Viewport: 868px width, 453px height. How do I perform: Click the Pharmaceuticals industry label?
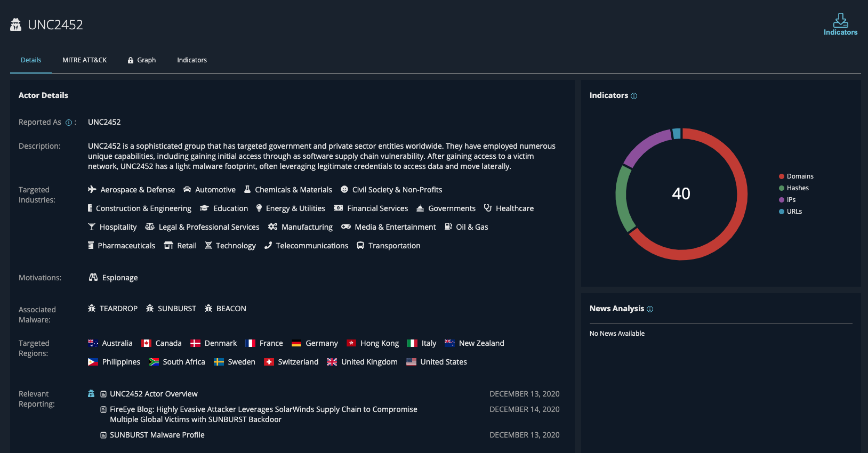[126, 246]
